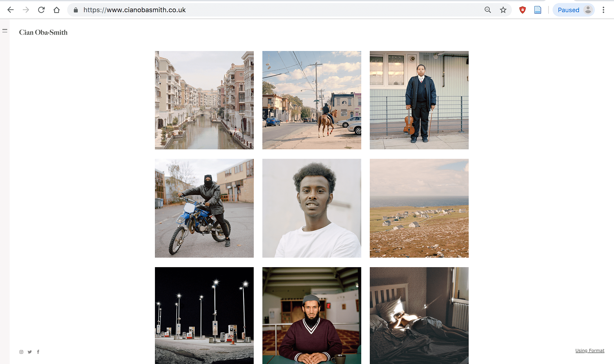Click the browser forward arrow
Screen dimensions: 614x364
pyautogui.click(x=26, y=10)
